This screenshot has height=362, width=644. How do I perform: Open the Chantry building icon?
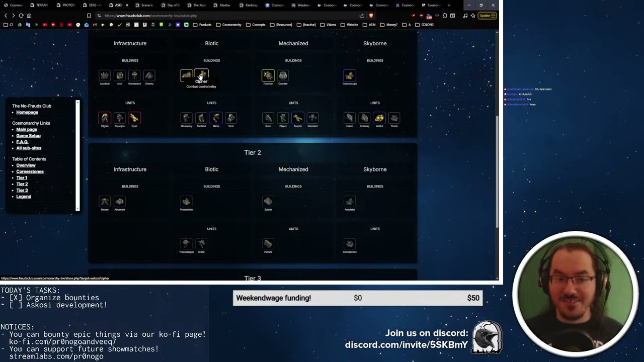tap(149, 75)
